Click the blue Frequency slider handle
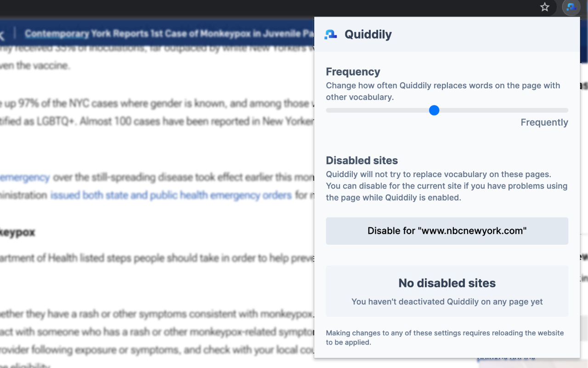 tap(434, 110)
